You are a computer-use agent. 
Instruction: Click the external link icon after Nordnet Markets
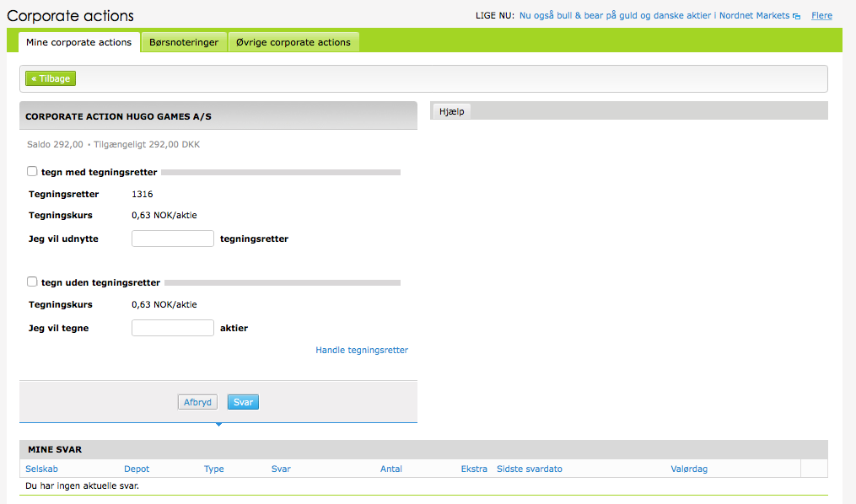796,16
